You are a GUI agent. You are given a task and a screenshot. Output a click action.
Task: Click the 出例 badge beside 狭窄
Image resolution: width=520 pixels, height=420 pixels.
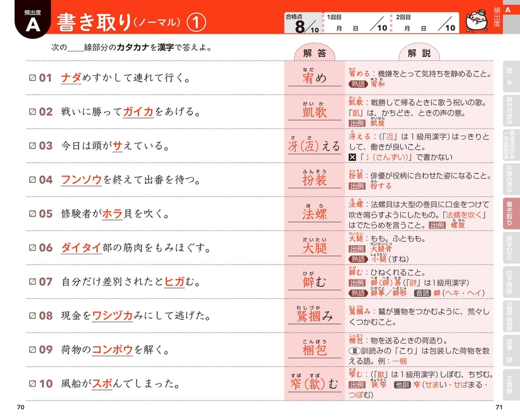click(357, 385)
